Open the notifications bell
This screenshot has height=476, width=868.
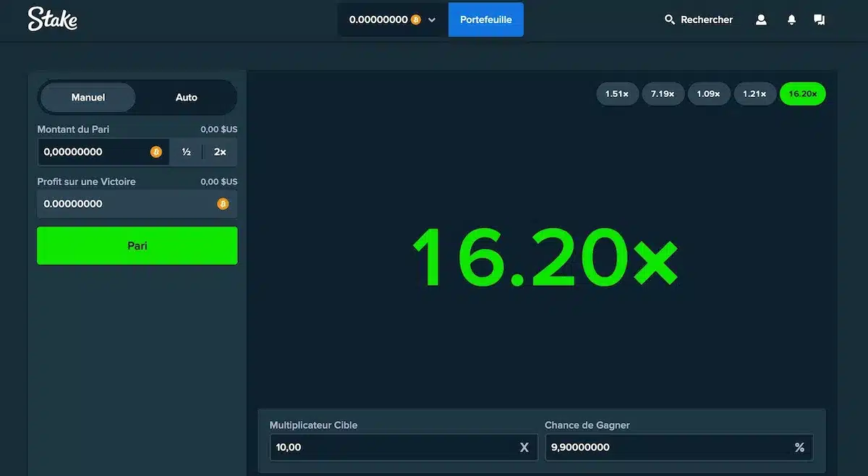791,20
